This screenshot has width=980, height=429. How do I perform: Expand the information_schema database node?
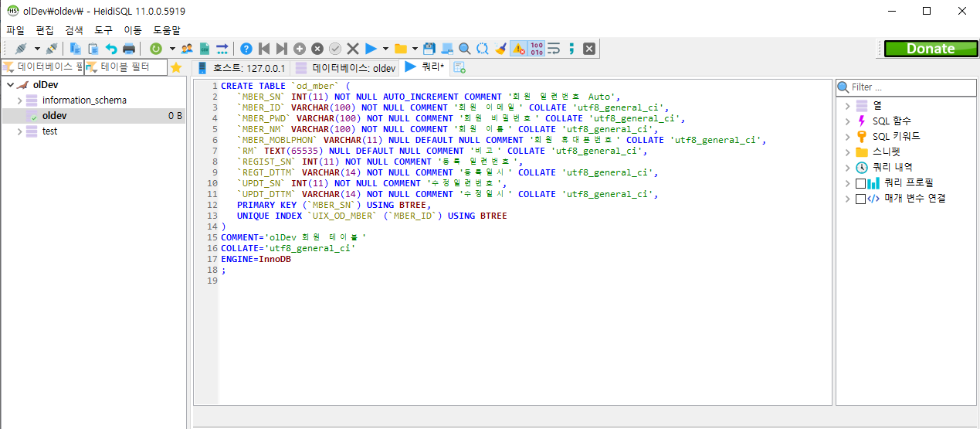20,100
